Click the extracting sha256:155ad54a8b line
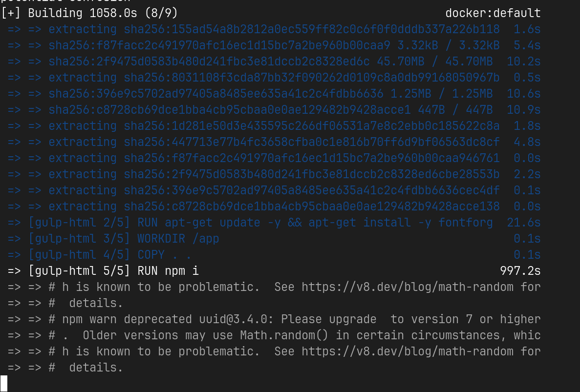The width and height of the screenshot is (580, 392). [x=274, y=29]
